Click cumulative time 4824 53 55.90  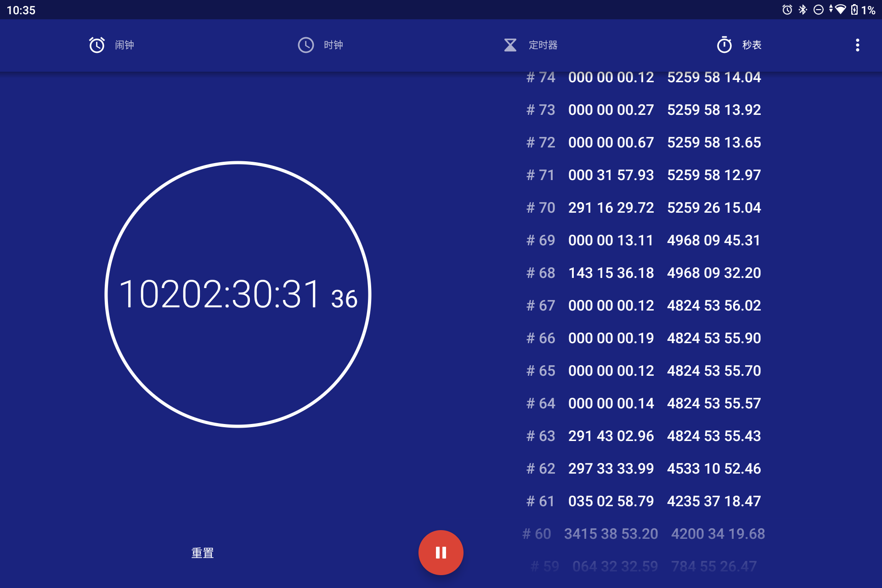pos(714,338)
